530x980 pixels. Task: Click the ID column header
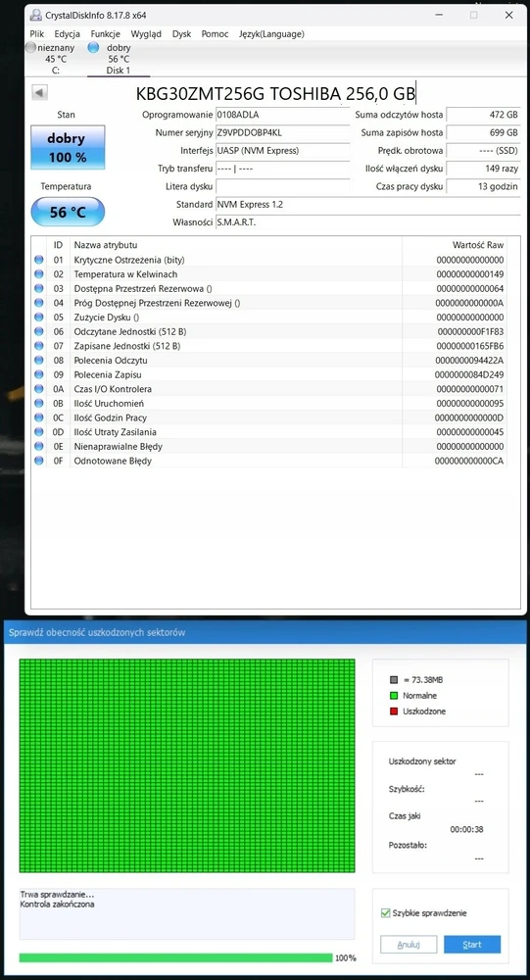click(x=58, y=245)
